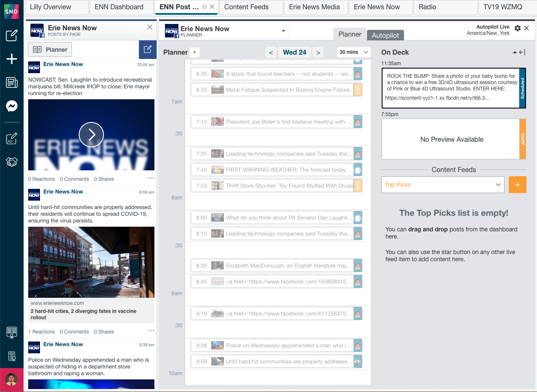This screenshot has height=392, width=537.
Task: Click the up triangle in On Deck header
Action: point(515,52)
